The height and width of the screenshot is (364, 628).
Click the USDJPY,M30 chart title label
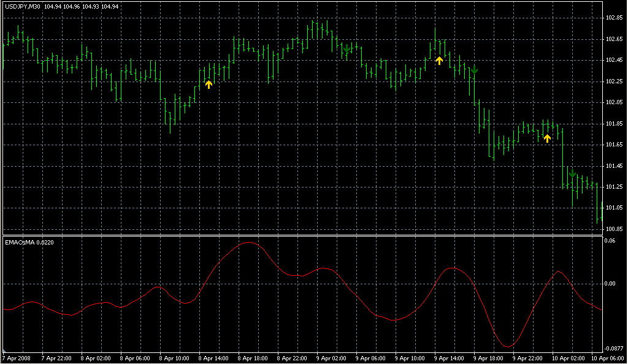click(x=23, y=6)
